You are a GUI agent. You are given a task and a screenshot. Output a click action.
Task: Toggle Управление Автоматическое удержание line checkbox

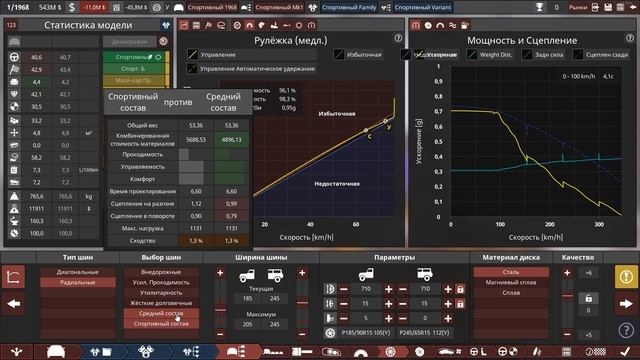[192, 69]
